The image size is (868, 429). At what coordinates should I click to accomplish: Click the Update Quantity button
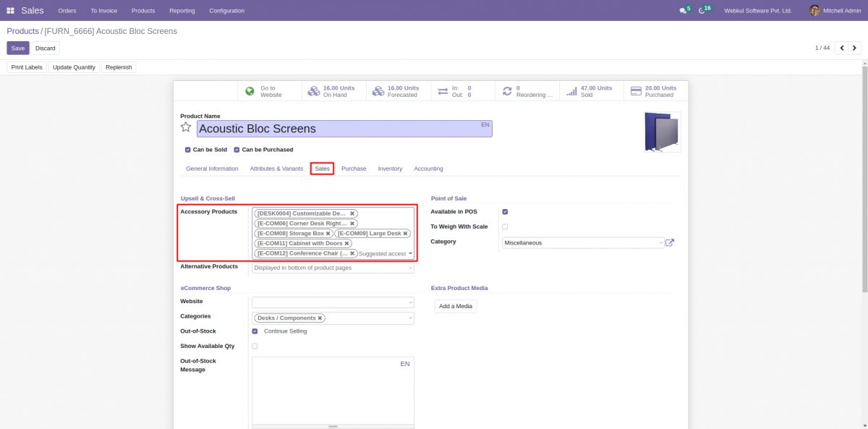click(74, 67)
